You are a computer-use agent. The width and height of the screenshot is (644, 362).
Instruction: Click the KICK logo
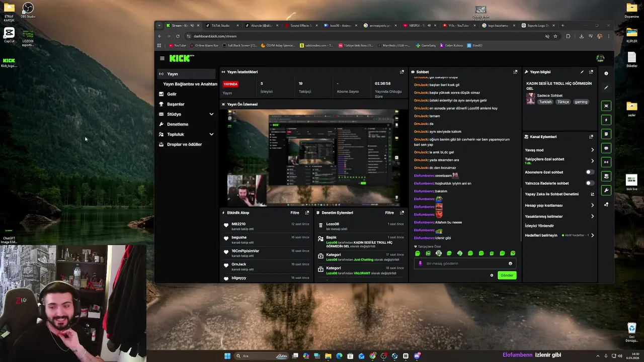tap(181, 58)
